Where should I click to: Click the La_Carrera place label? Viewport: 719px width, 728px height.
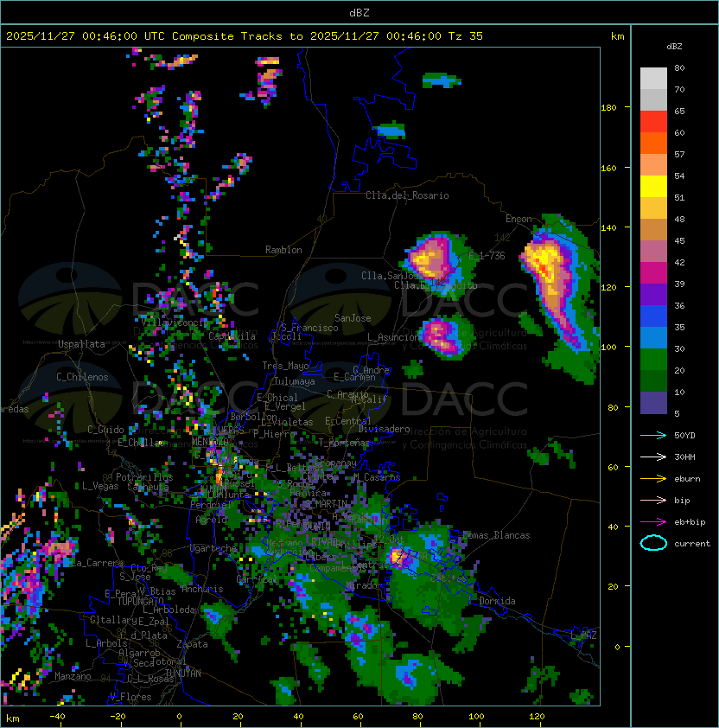point(97,563)
